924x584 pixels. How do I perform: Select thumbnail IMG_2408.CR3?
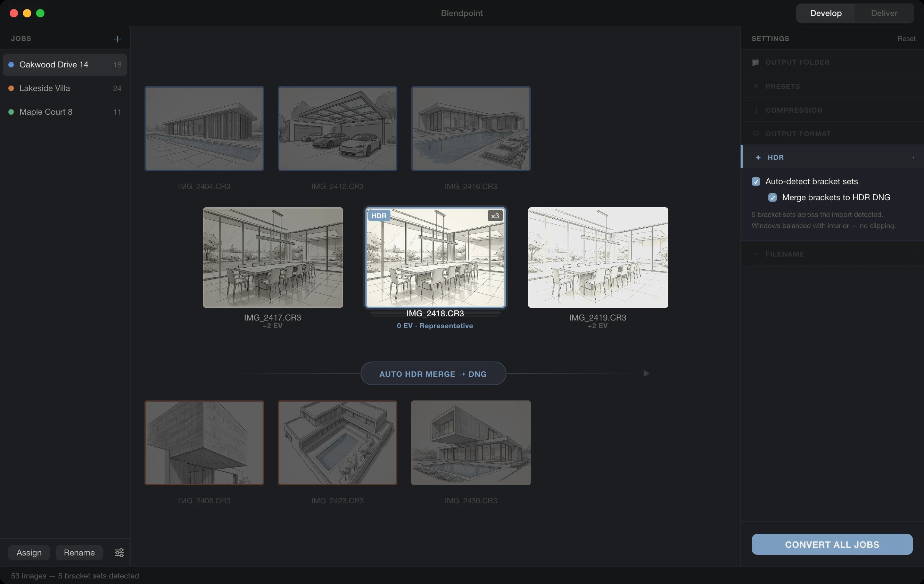[204, 443]
